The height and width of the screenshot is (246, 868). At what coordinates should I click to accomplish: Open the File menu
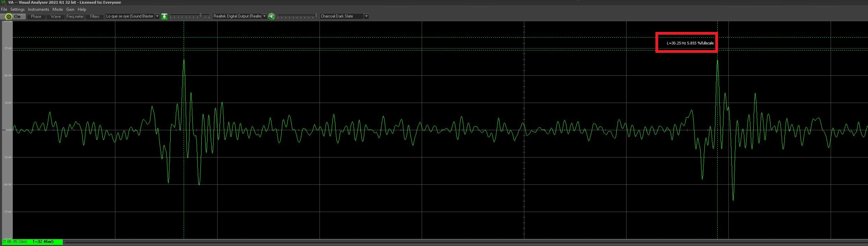4,9
